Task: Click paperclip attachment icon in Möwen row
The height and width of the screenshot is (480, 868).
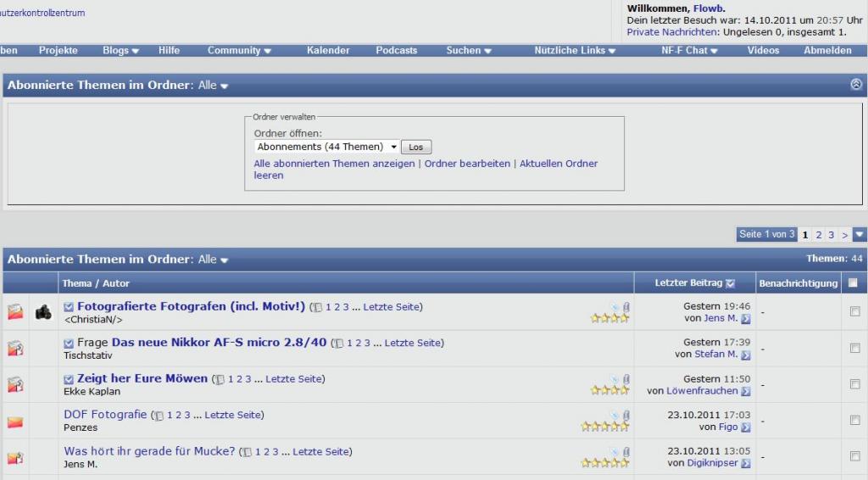Action: tap(626, 379)
